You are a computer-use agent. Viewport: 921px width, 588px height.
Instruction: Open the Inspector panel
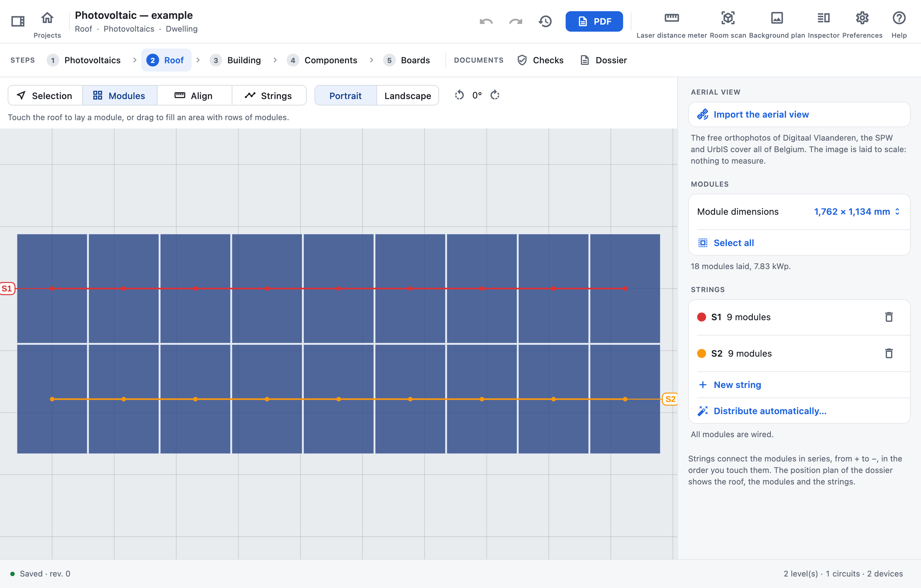823,18
